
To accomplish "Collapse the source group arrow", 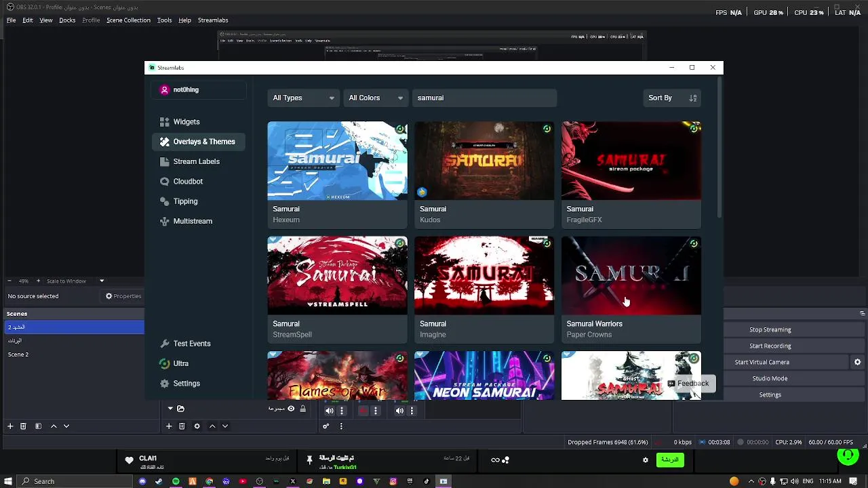I will coord(170,409).
